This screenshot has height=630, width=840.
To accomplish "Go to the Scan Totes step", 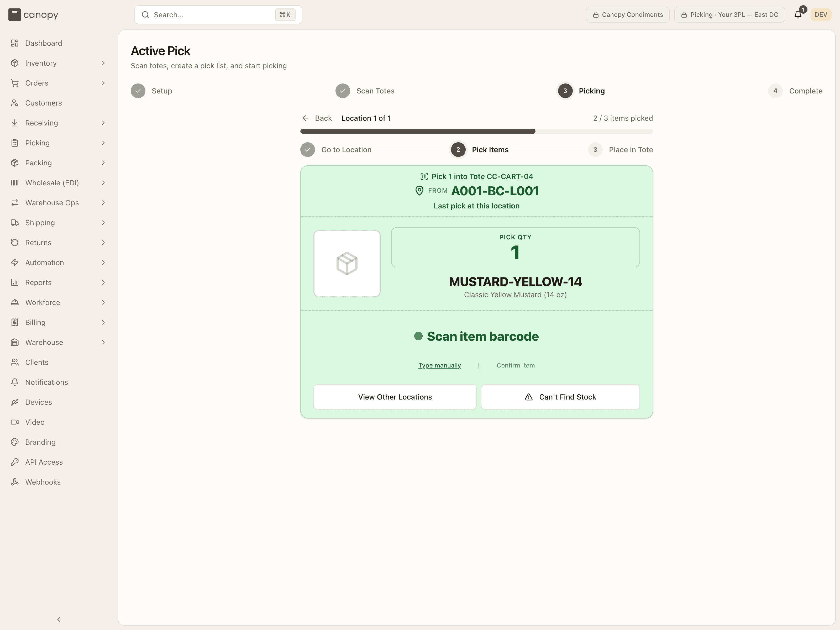I will (x=365, y=91).
